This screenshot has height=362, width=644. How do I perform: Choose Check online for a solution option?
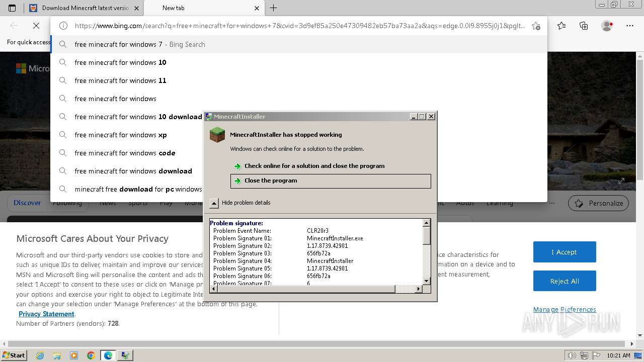pos(330,166)
